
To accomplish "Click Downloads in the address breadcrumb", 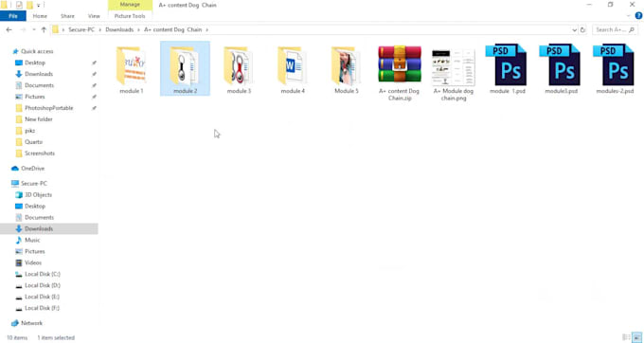I will coord(119,29).
